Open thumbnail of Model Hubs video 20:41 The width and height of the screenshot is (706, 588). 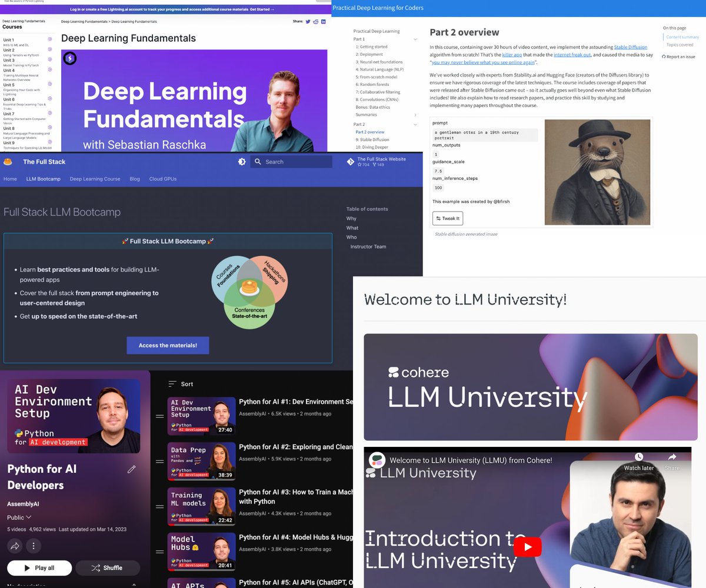pos(201,552)
